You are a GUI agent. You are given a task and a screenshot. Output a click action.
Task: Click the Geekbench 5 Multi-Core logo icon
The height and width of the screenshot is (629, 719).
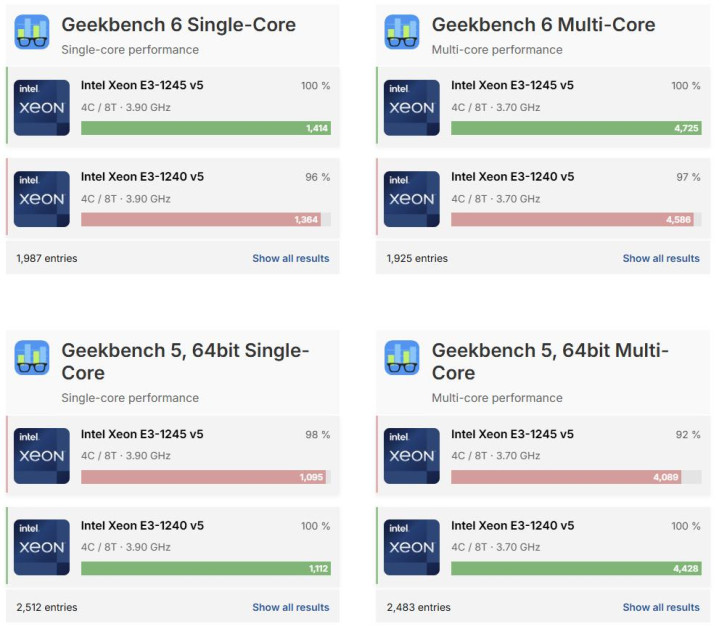tap(402, 357)
